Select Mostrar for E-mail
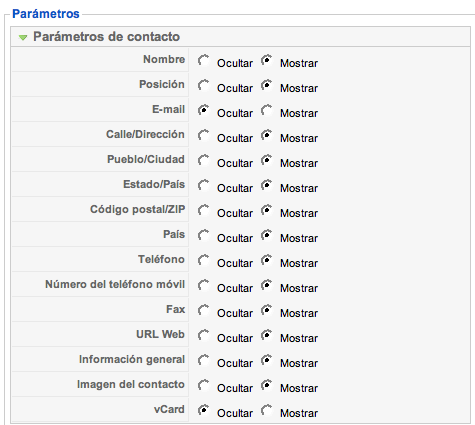The height and width of the screenshot is (425, 475). pos(266,110)
